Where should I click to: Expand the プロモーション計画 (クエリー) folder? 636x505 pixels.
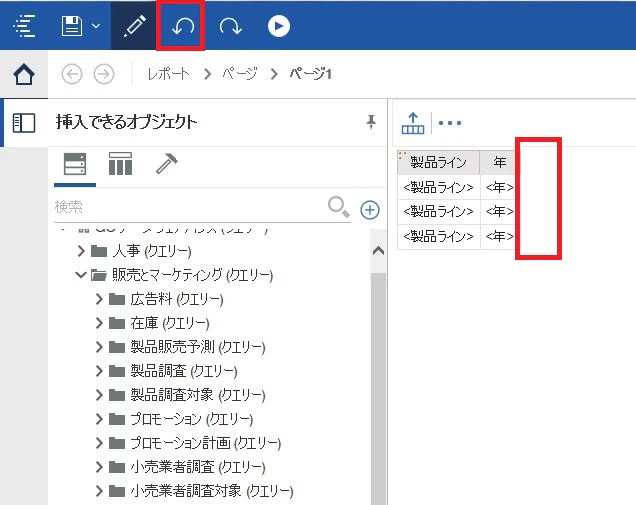[x=99, y=443]
